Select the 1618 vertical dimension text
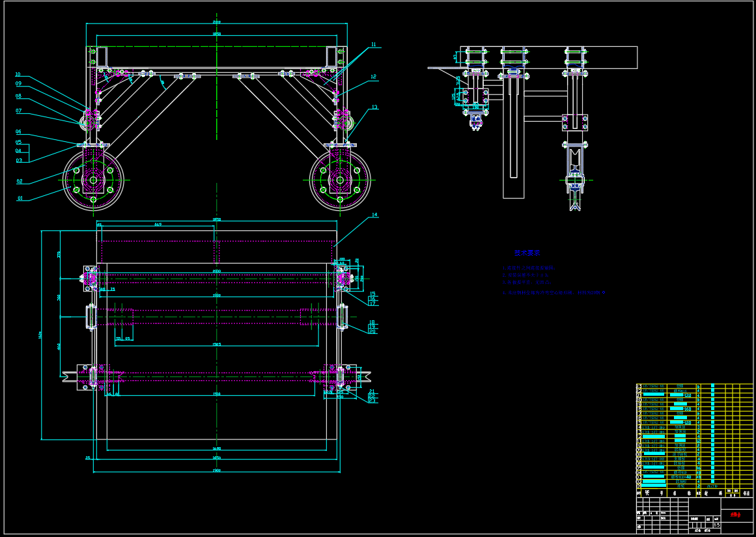Screen dimensions: 756x537 (x=40, y=335)
